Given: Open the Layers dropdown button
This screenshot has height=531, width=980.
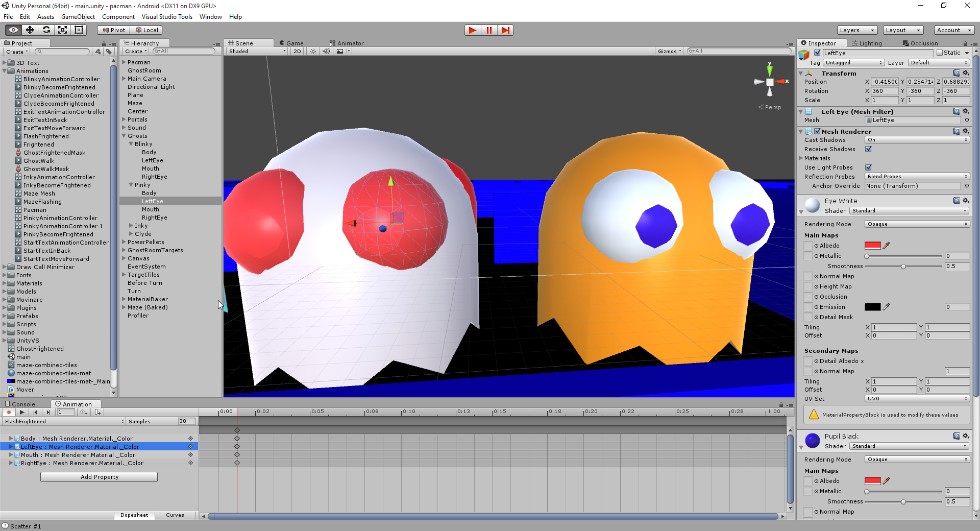Looking at the screenshot, I should (857, 30).
